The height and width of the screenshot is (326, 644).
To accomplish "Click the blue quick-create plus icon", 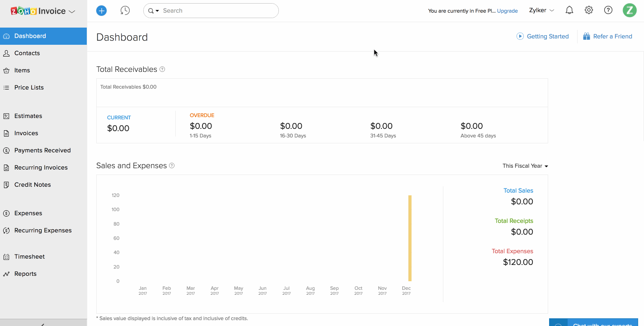I will pyautogui.click(x=102, y=10).
